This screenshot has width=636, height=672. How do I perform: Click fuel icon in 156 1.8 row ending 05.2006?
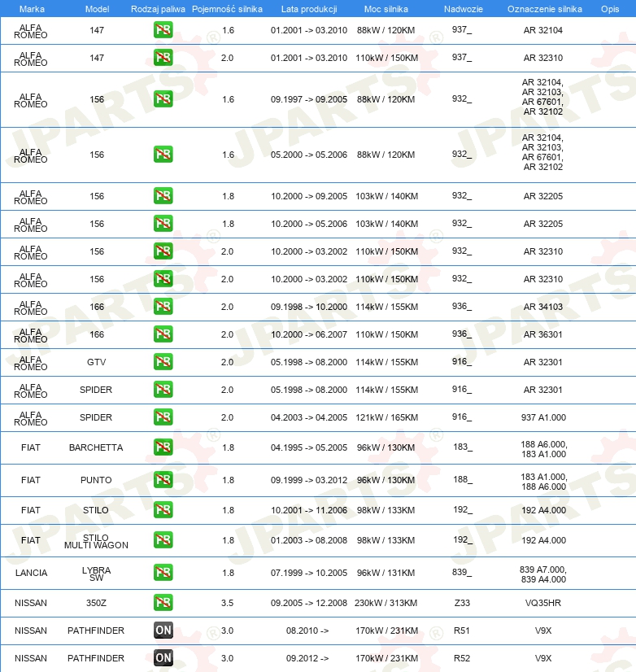pos(163,223)
